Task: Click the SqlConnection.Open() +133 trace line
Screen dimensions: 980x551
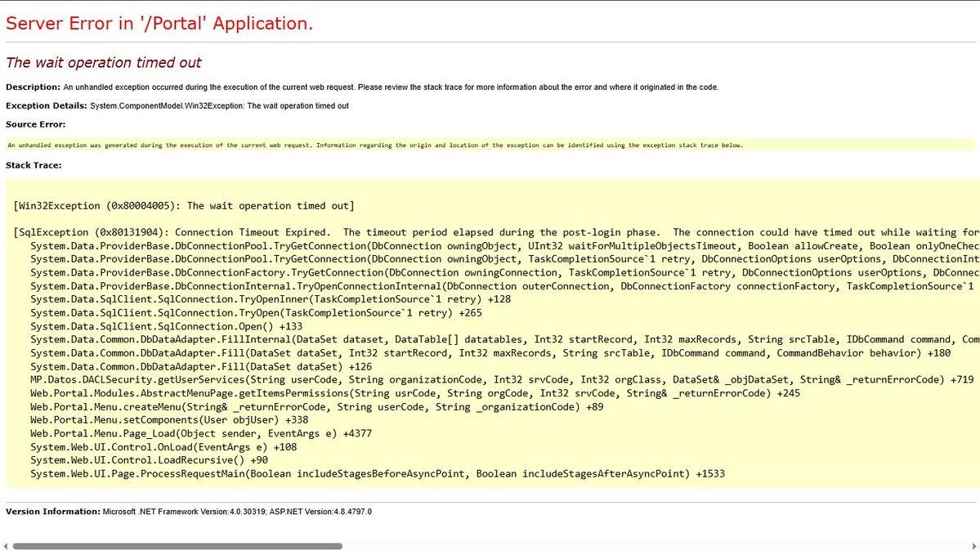Action: tap(166, 326)
